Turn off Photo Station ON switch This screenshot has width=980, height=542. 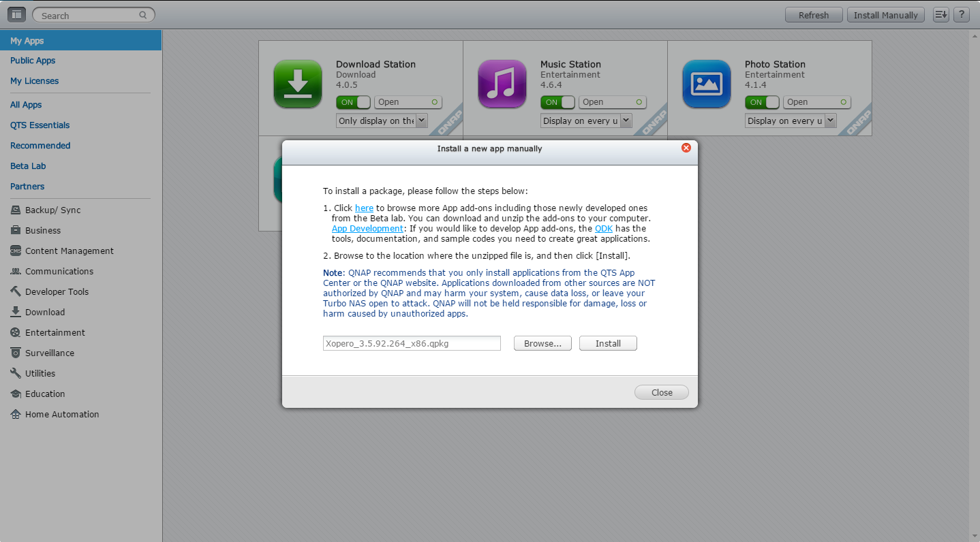(x=762, y=102)
